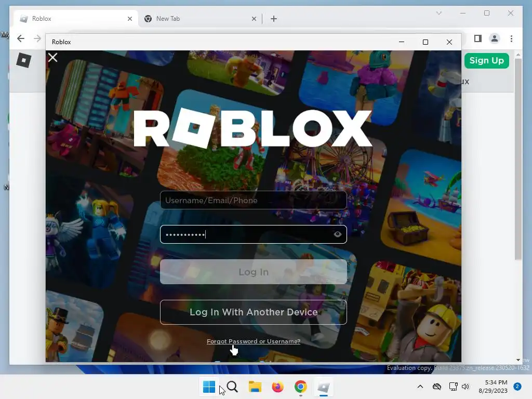Open clock showing 5:34 PM
The width and height of the screenshot is (532, 399).
(493, 387)
